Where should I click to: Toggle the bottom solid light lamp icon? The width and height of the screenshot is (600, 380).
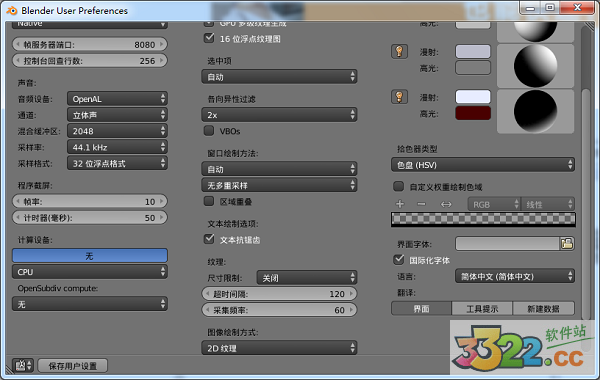(399, 97)
